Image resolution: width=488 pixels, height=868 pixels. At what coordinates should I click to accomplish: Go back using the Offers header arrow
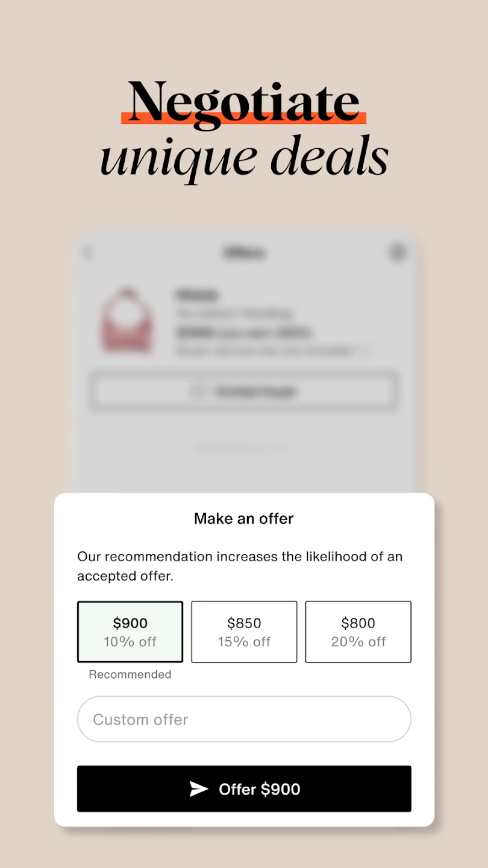pos(89,252)
